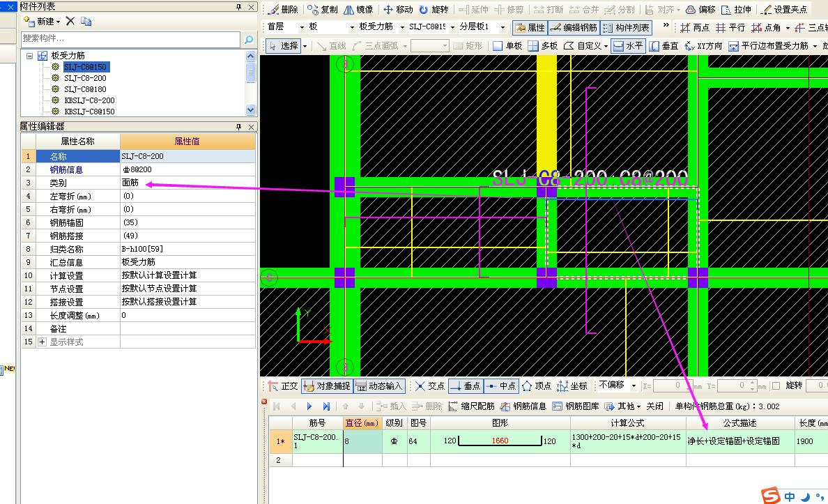Select KBSLJ-C8-200 in component tree

click(89, 100)
